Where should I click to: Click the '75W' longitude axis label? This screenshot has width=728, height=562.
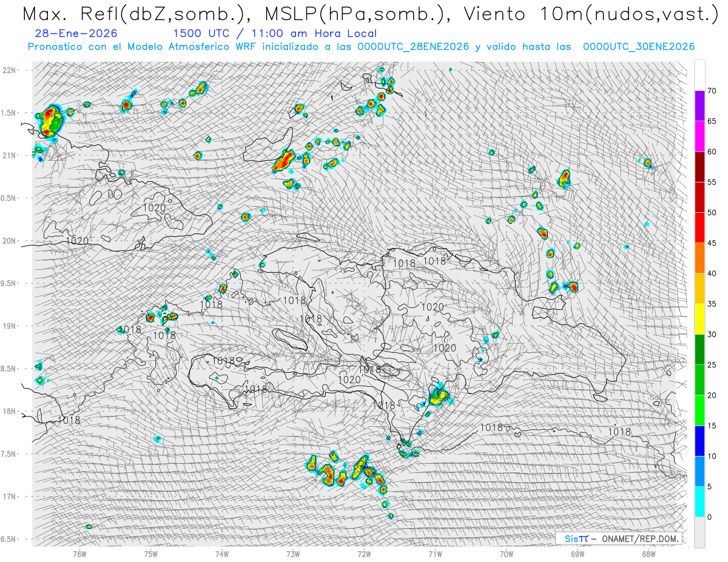pyautogui.click(x=151, y=554)
